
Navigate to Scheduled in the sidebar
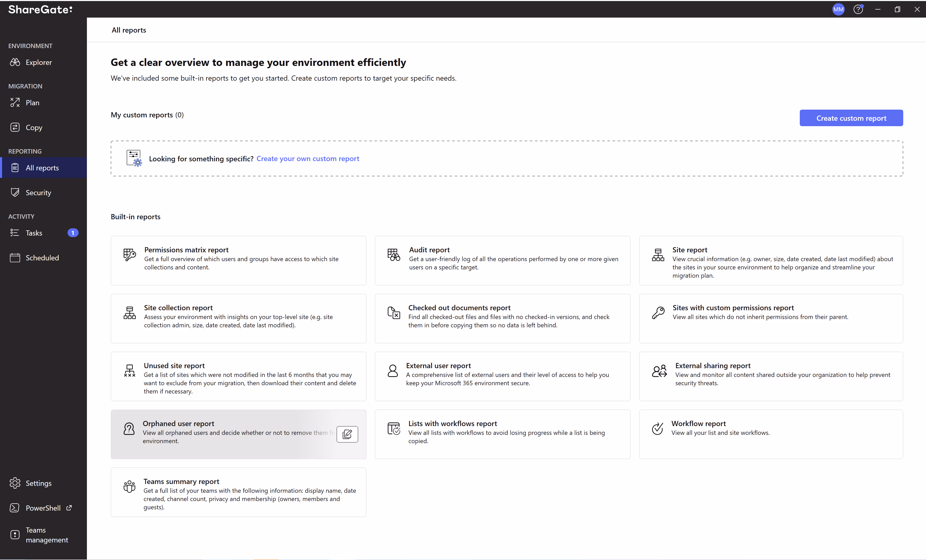tap(42, 258)
